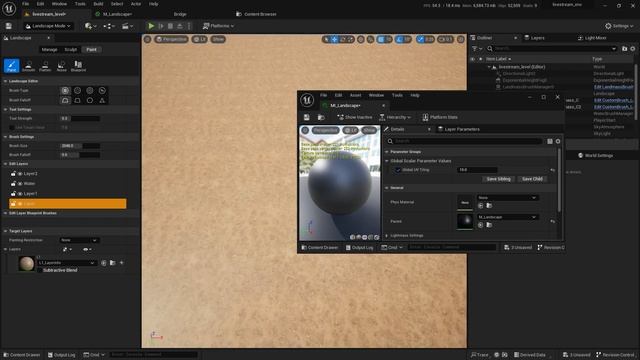
Task: Click the green Play button
Action: [151, 26]
